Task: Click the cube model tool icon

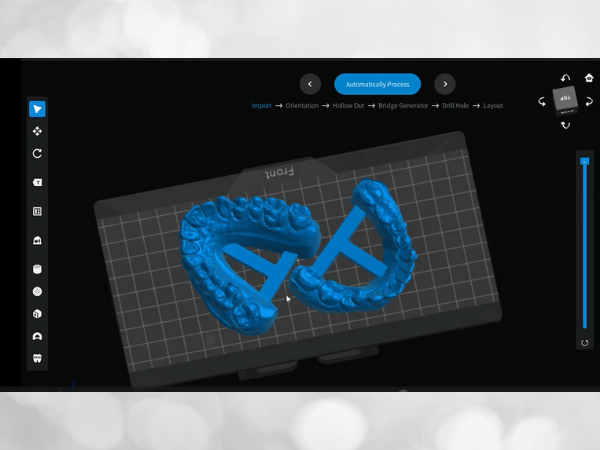Action: click(x=37, y=314)
